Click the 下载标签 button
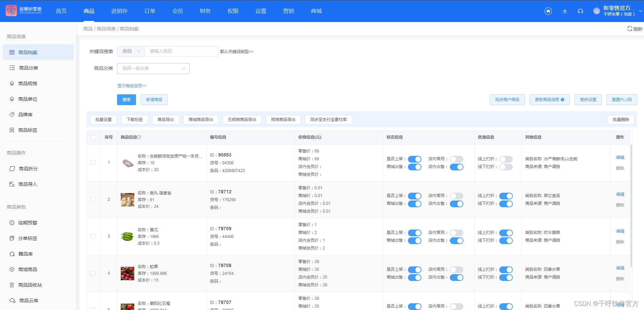This screenshot has width=644, height=310. pos(135,120)
